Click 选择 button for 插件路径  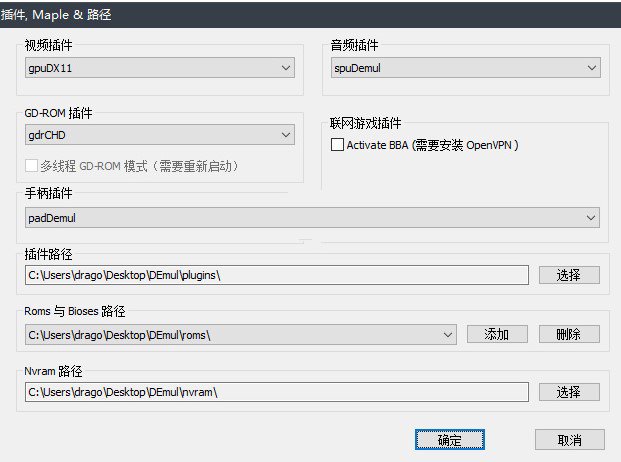coord(569,275)
